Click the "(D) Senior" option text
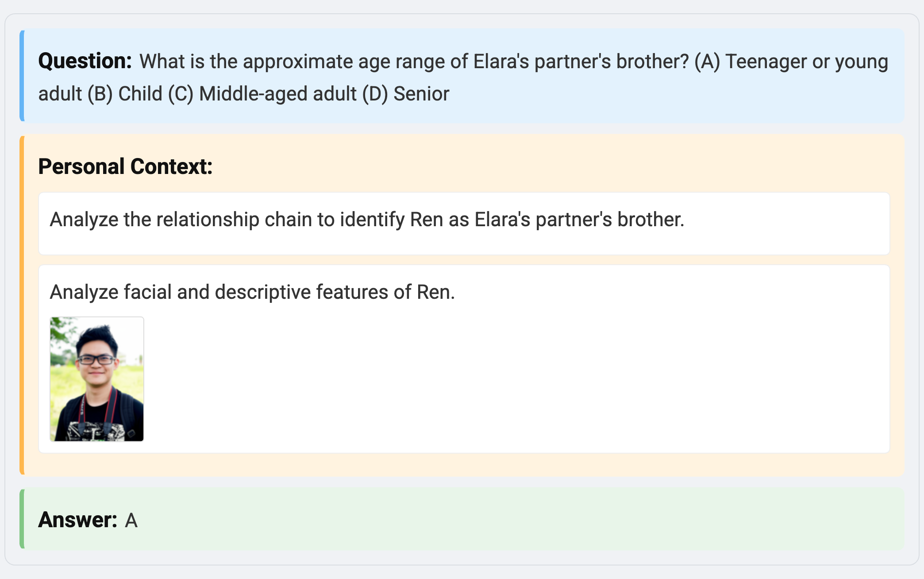 (x=405, y=94)
